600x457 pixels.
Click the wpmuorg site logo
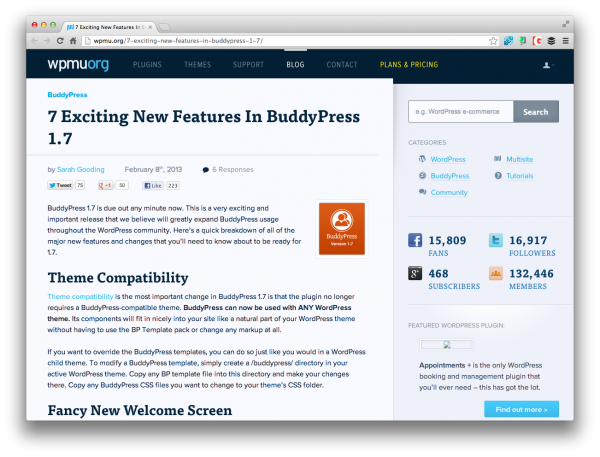[x=78, y=64]
